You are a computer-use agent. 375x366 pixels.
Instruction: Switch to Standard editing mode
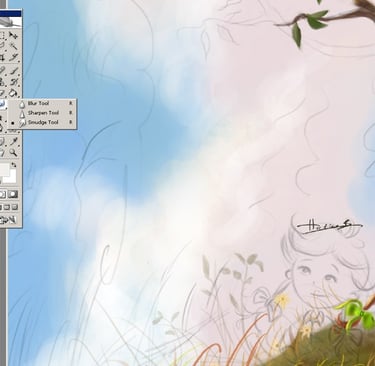tap(3, 194)
